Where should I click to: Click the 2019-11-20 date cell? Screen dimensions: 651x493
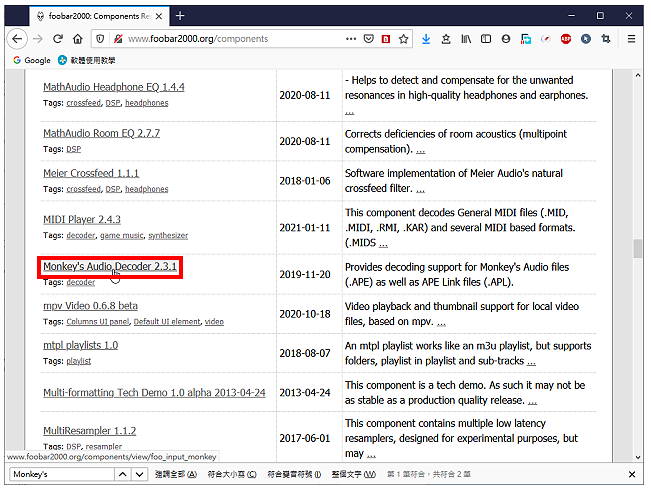click(x=305, y=275)
